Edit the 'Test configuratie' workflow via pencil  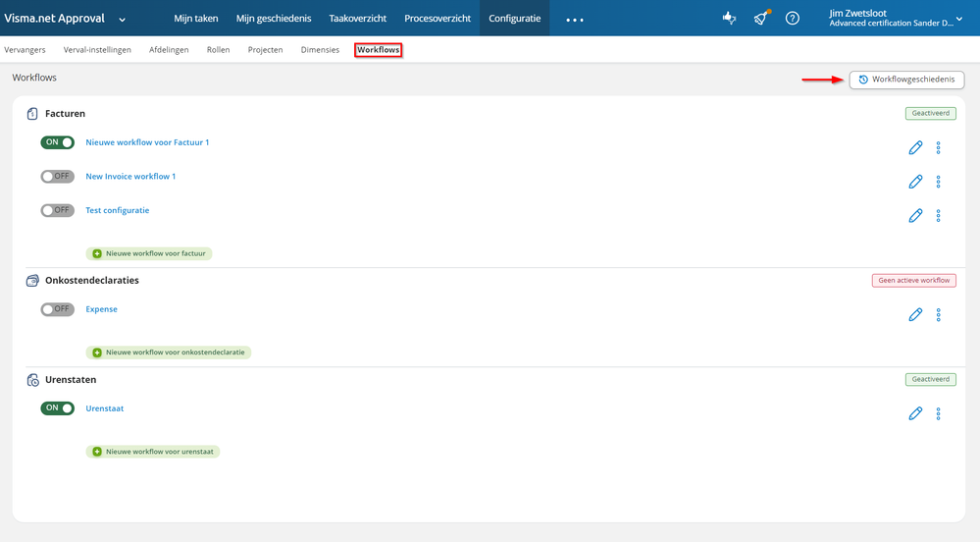coord(915,215)
